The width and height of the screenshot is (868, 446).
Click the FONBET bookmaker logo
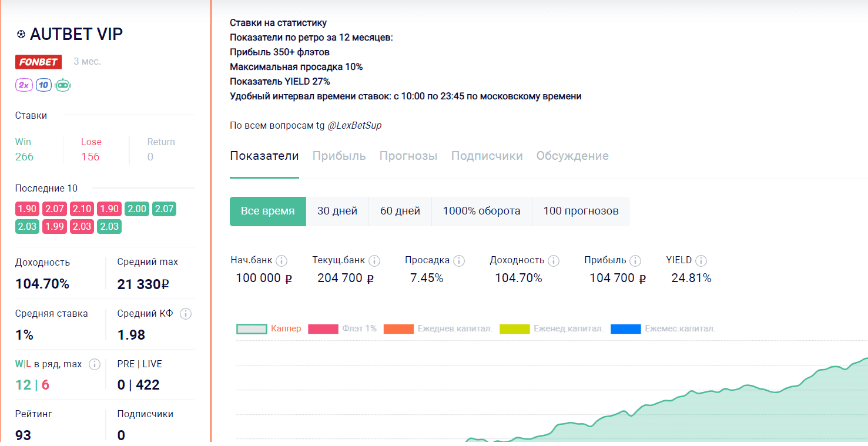point(39,62)
